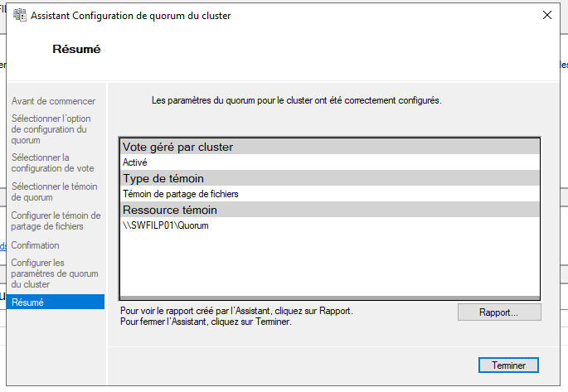Click the cluster wizard title bar icon

(20, 15)
